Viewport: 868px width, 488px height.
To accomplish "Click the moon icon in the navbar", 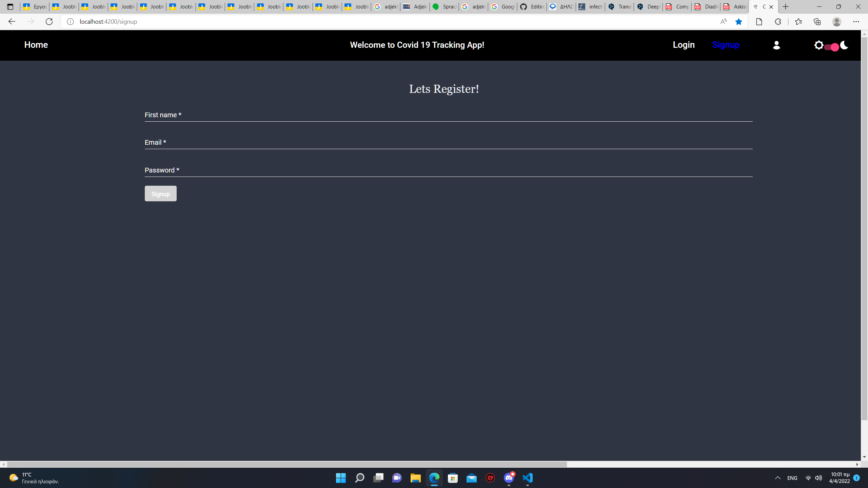I will point(844,45).
